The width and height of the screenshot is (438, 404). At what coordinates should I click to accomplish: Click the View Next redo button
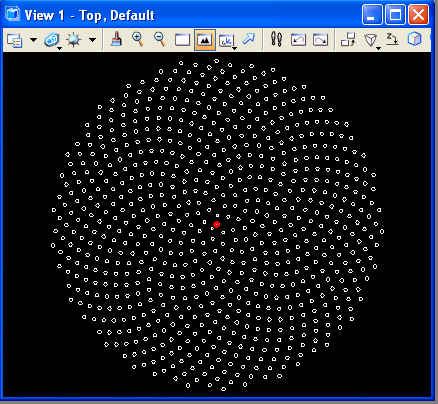point(320,40)
